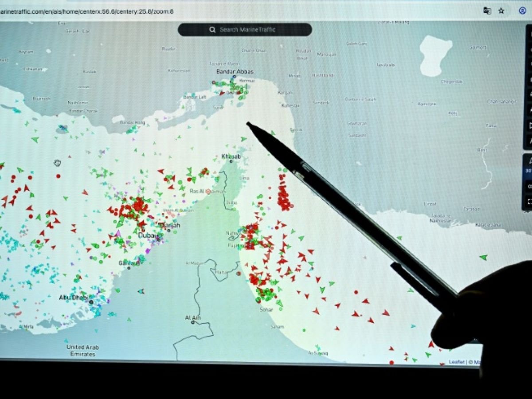
Task: Click the marinetraffic.com URL address bar
Action: [89, 11]
